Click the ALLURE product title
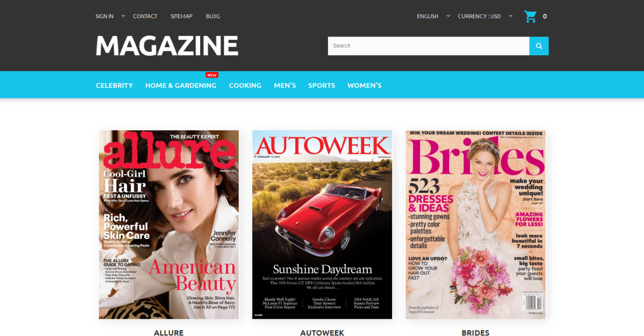 169,333
